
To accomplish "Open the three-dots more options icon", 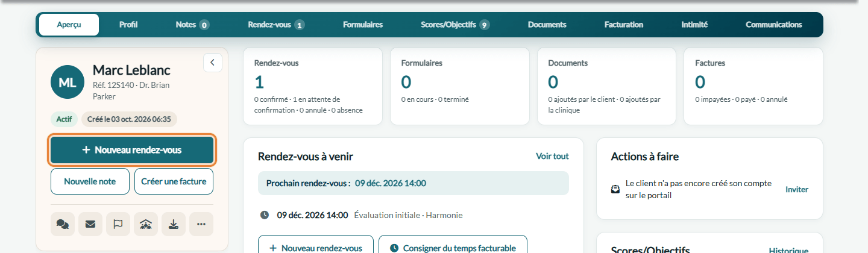I will pyautogui.click(x=201, y=224).
